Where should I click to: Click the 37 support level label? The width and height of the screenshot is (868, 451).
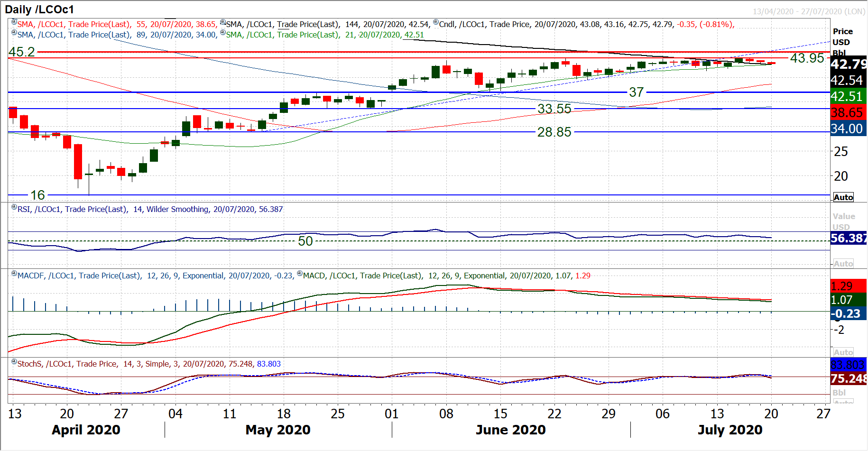(636, 92)
